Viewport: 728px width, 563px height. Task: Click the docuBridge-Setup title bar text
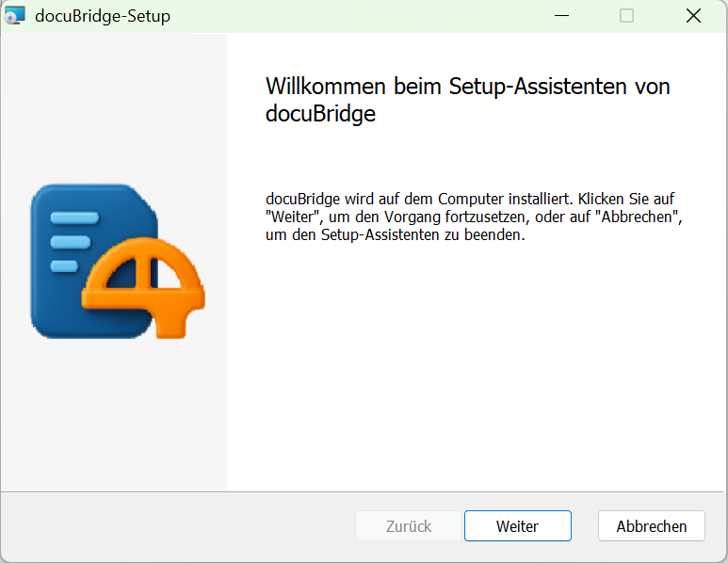[103, 16]
